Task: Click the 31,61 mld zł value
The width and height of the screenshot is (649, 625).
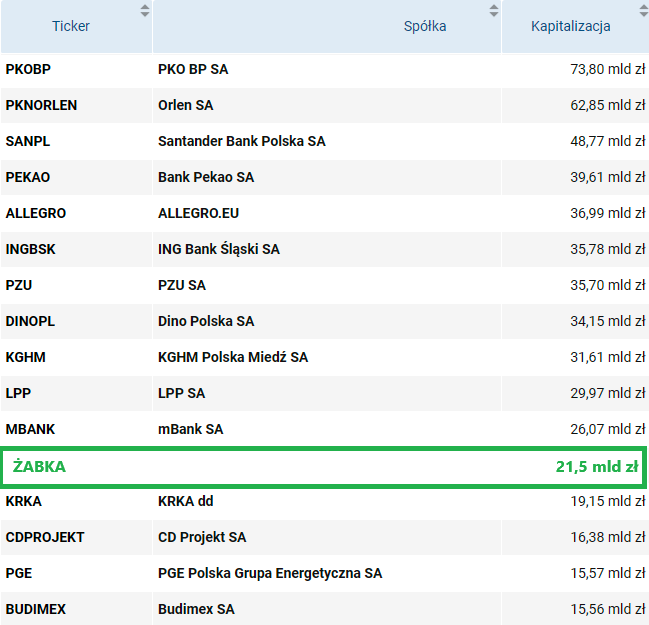Action: (x=608, y=357)
